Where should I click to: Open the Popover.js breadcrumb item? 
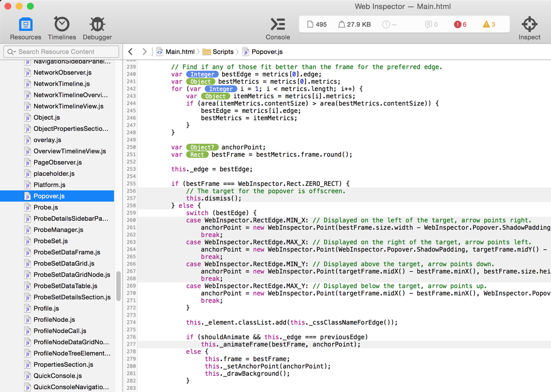pyautogui.click(x=263, y=52)
